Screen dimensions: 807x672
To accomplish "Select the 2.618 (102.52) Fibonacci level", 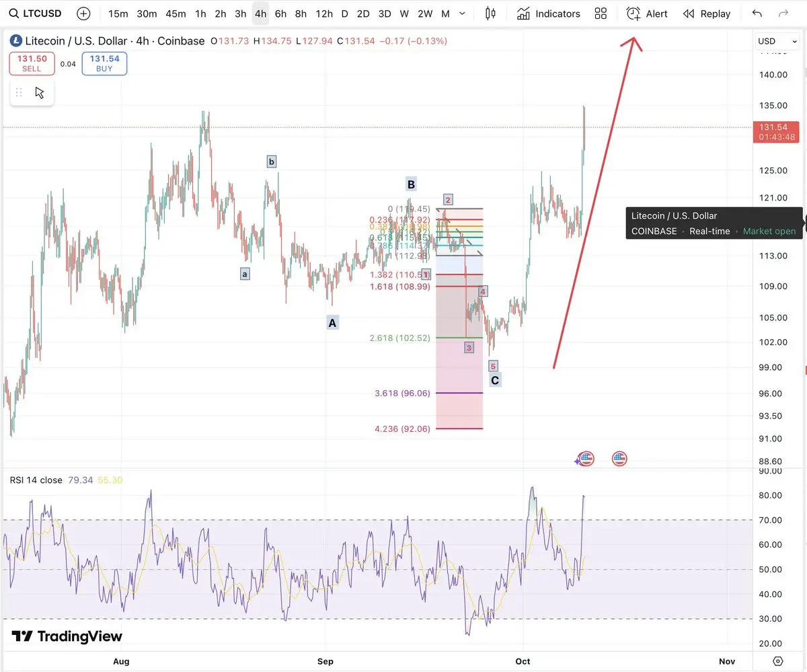I will 400,338.
